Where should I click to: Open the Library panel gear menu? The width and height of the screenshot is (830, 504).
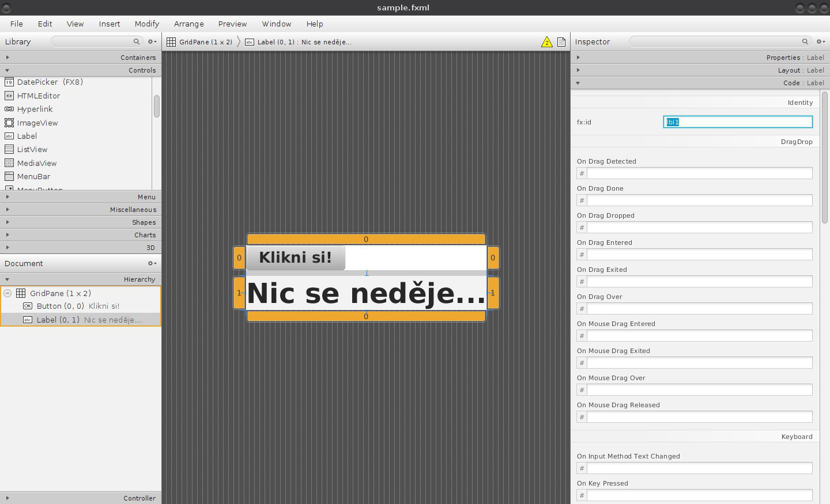tap(151, 41)
